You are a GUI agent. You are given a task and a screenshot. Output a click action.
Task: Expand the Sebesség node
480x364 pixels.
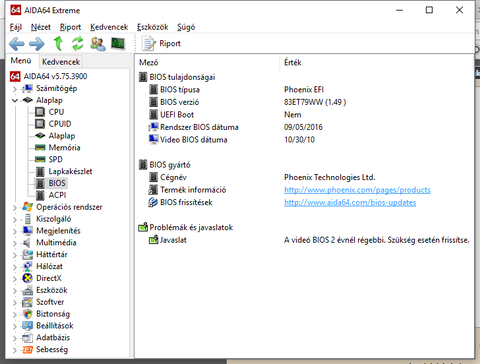coord(15,350)
